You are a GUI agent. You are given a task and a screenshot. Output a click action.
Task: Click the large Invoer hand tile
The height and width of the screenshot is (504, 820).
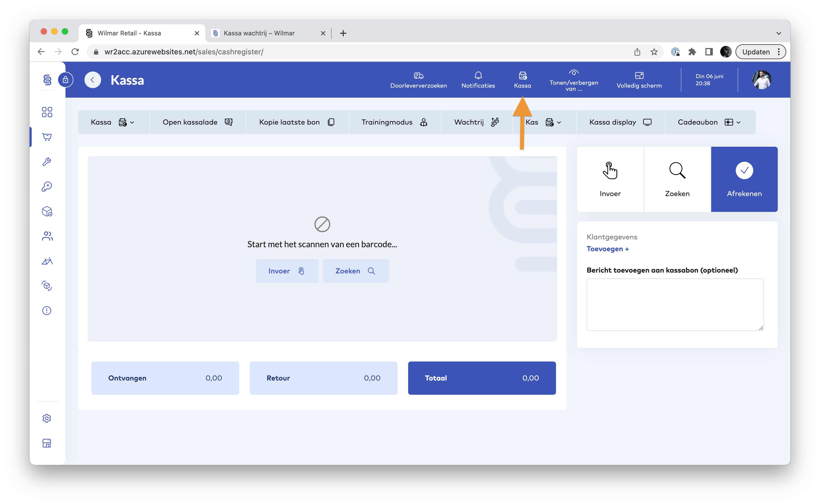click(x=610, y=179)
